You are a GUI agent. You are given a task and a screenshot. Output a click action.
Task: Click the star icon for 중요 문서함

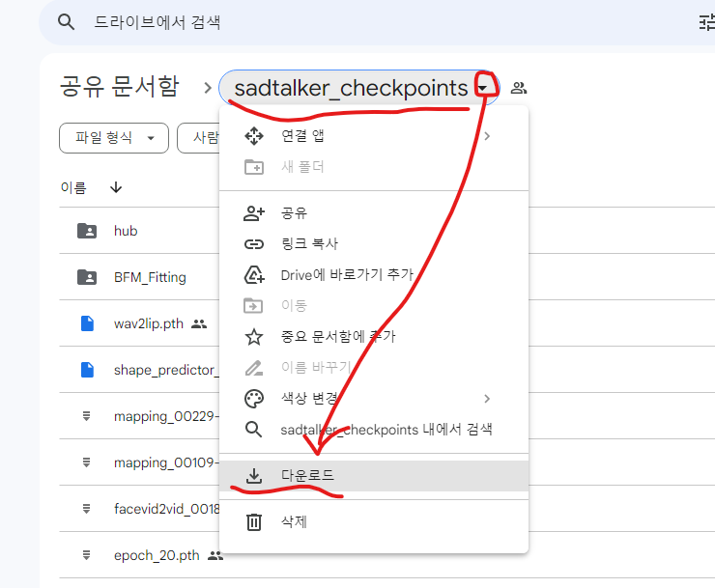(254, 337)
